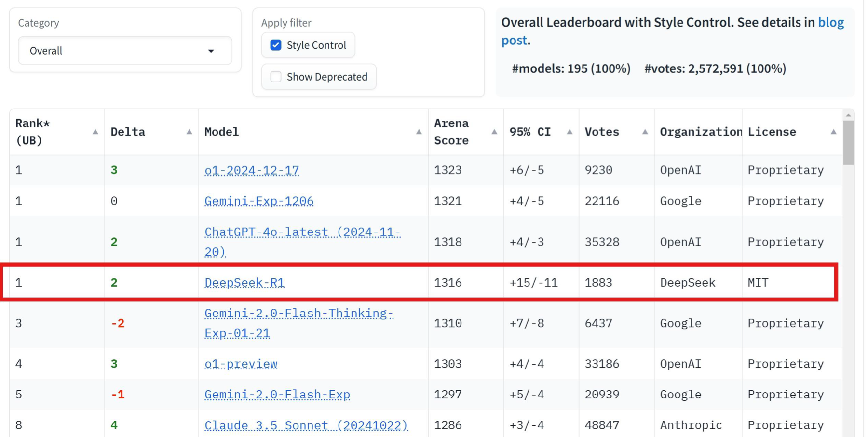Click the Organization column header
This screenshot has height=437, width=868.
[700, 132]
